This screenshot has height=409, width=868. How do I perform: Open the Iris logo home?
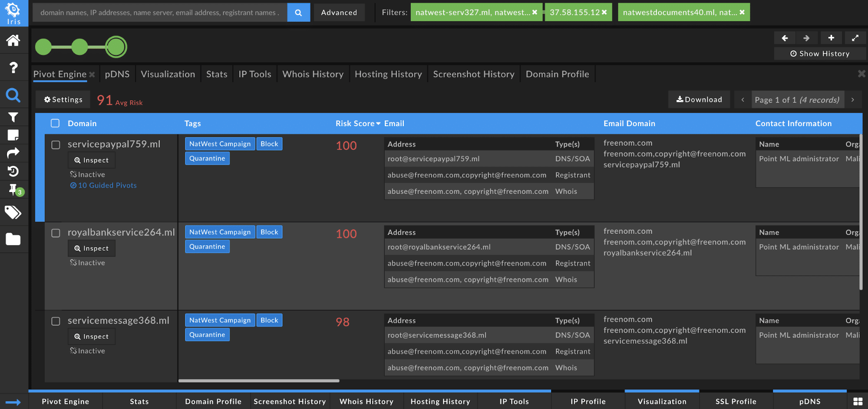tap(14, 13)
